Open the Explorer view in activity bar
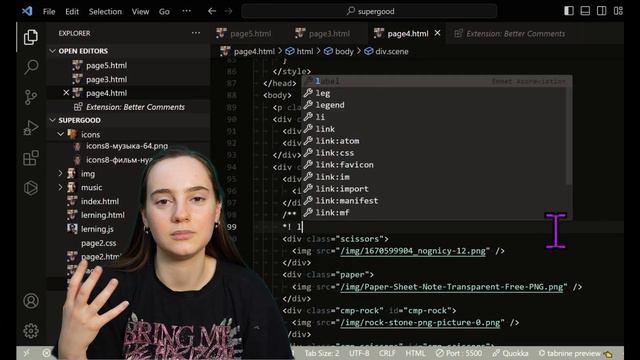Viewport: 640px width, 360px height. point(31,37)
